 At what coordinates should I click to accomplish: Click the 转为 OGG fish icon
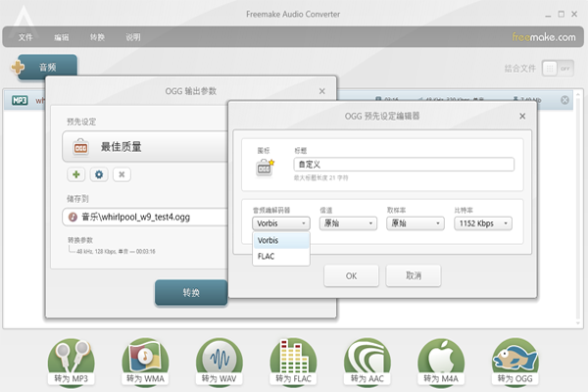pyautogui.click(x=514, y=363)
